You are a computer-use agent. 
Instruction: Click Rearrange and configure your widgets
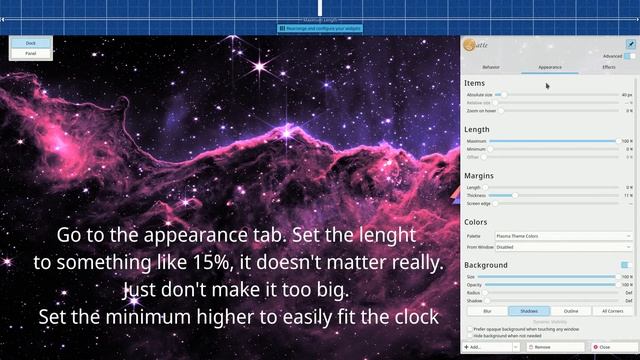pyautogui.click(x=320, y=29)
